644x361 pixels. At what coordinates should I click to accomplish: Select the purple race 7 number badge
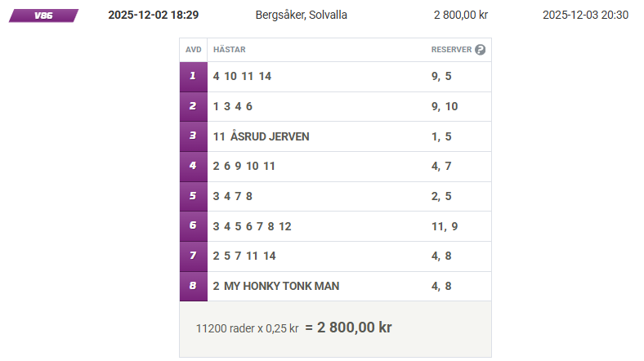click(193, 256)
